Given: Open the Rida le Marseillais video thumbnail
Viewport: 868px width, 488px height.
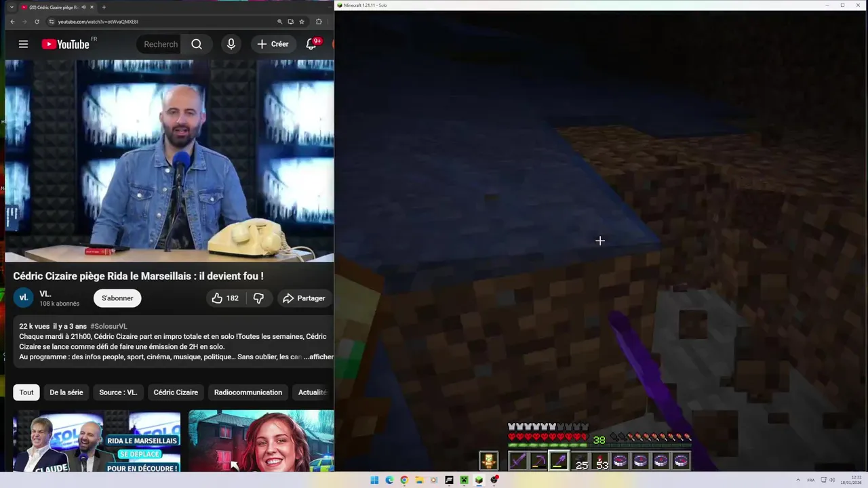Looking at the screenshot, I should [96, 441].
